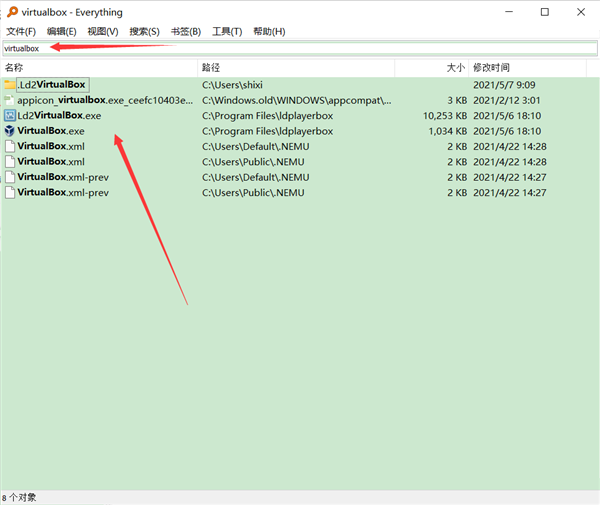
Task: Click the Everything app icon in title bar
Action: (x=11, y=12)
